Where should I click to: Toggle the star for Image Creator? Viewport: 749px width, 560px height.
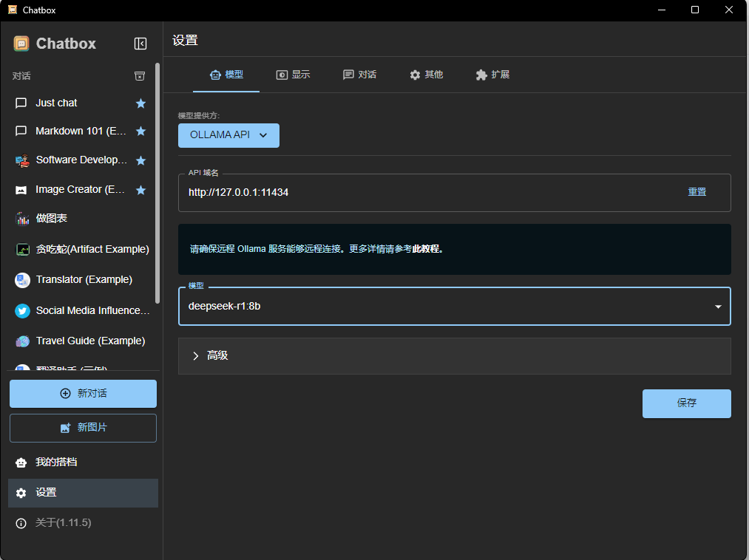[x=140, y=190]
